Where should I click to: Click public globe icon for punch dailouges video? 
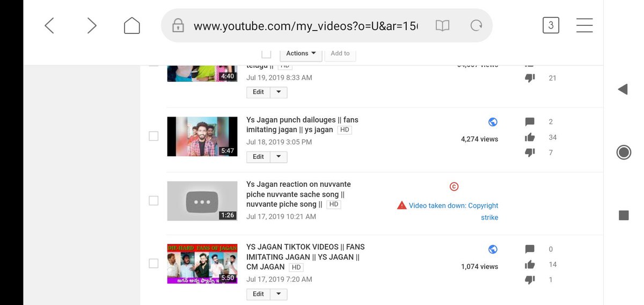[493, 122]
